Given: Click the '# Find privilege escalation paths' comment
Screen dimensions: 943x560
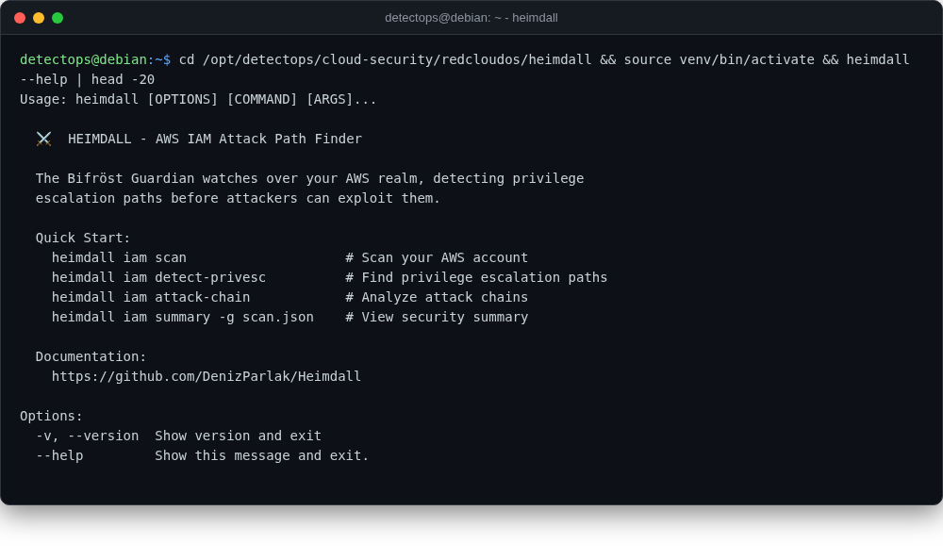Looking at the screenshot, I should 476,277.
